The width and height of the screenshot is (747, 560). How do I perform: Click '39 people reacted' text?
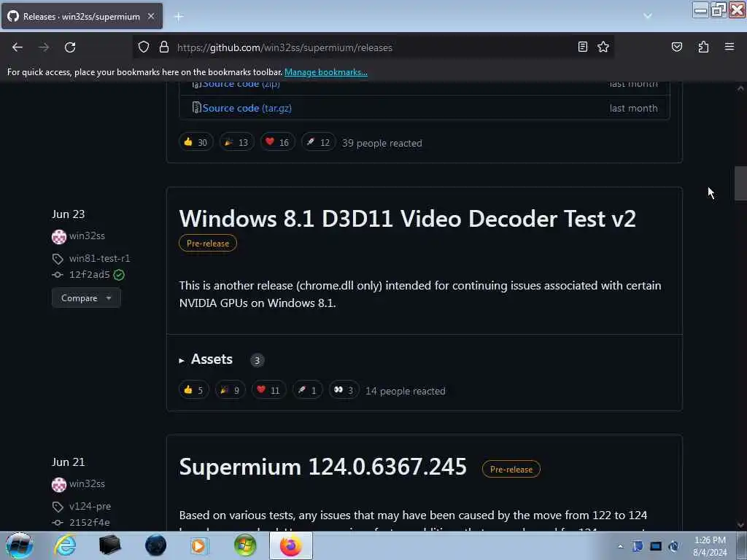[x=382, y=144]
